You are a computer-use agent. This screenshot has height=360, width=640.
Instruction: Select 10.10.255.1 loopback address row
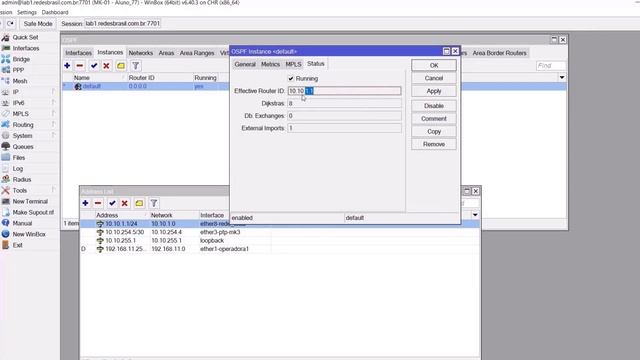280,240
